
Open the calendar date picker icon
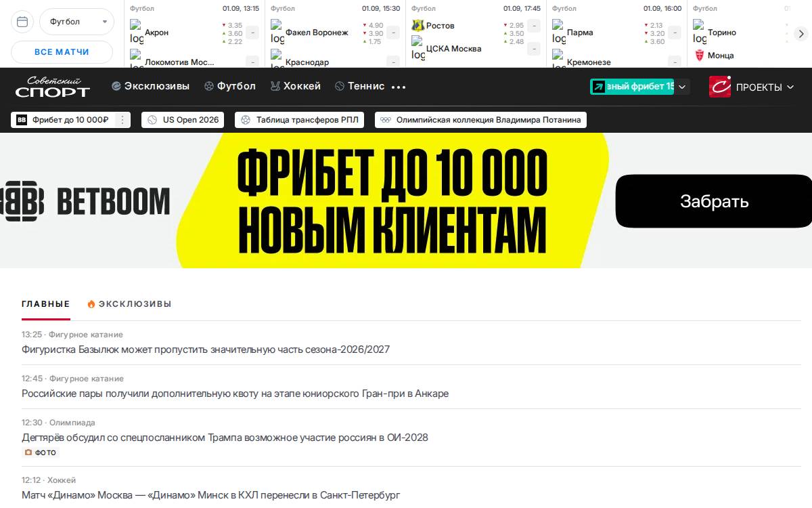(x=22, y=22)
